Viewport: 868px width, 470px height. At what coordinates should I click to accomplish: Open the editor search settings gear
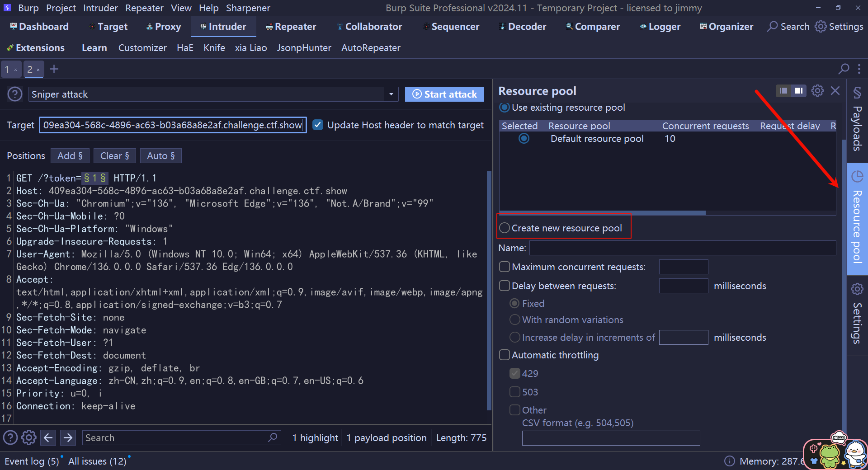pos(29,437)
